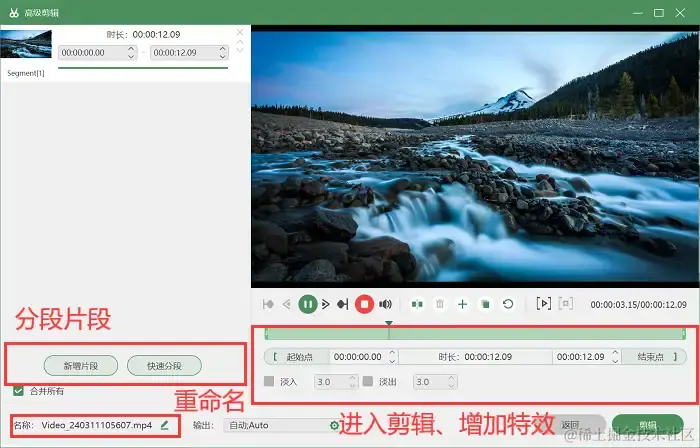Click the Segment[1] label

[x=26, y=73]
